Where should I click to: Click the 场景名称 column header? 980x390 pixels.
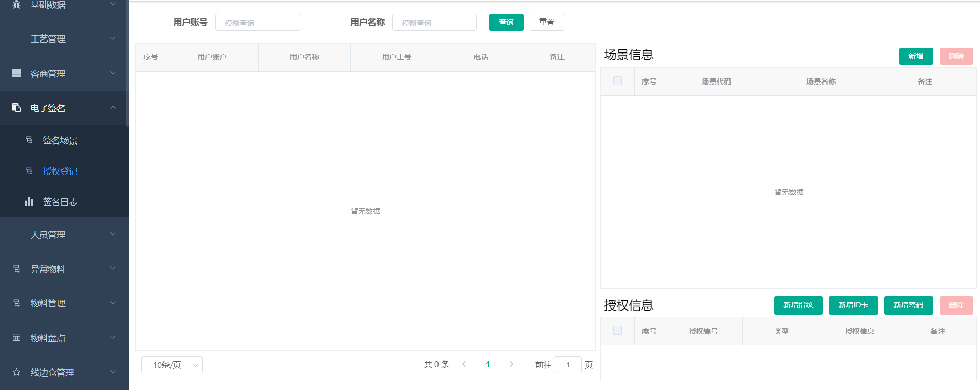click(821, 81)
